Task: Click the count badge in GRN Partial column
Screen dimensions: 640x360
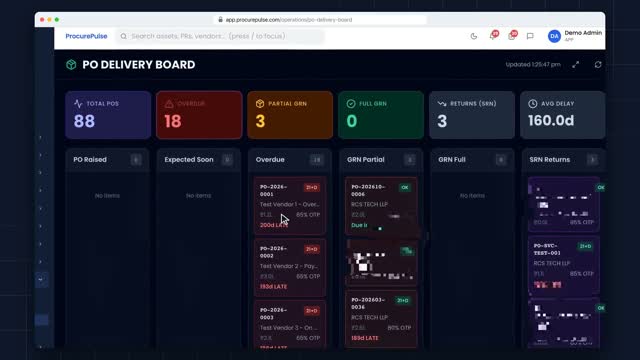Action: 410,160
